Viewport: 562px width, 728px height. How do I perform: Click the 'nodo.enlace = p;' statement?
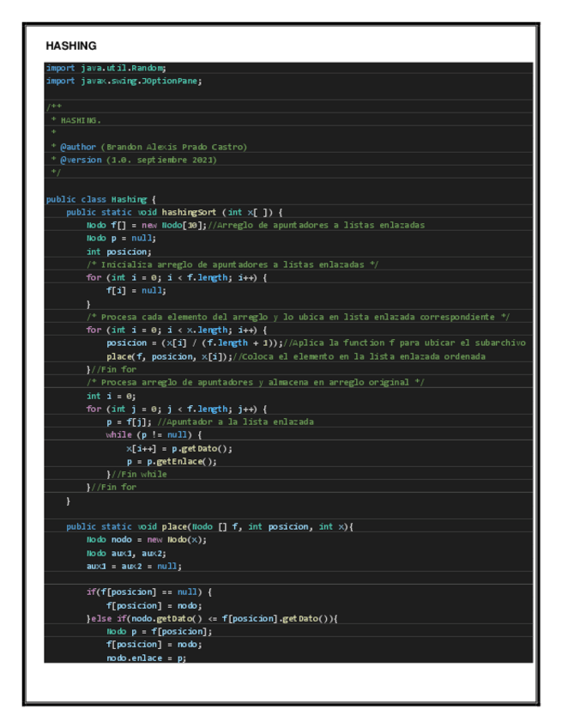point(146,658)
